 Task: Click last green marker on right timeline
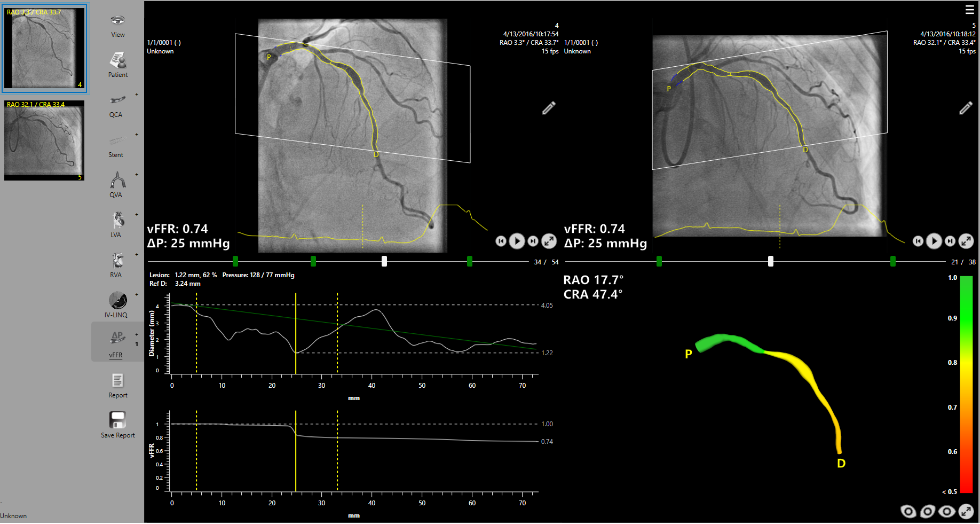pyautogui.click(x=893, y=261)
